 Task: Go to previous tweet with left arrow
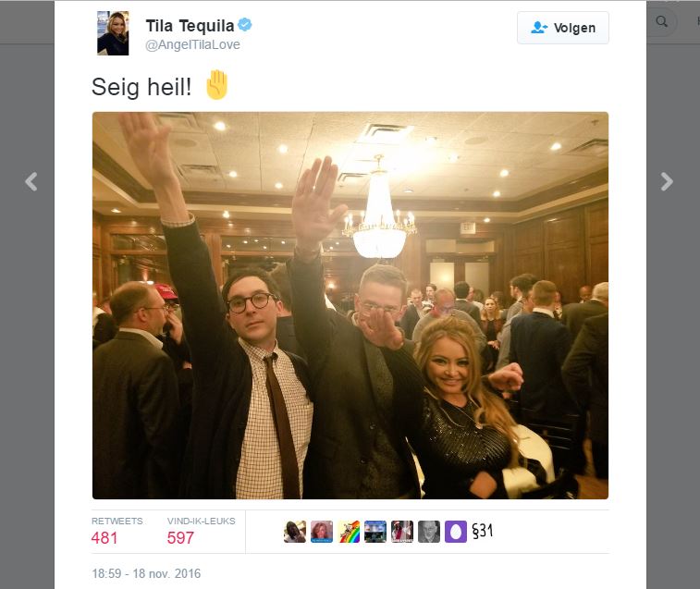(31, 182)
